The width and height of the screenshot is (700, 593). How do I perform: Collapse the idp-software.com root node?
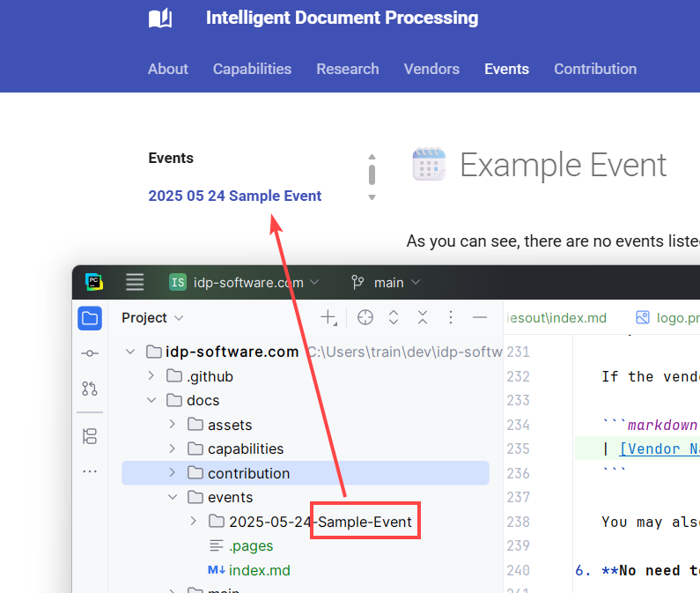(x=130, y=352)
